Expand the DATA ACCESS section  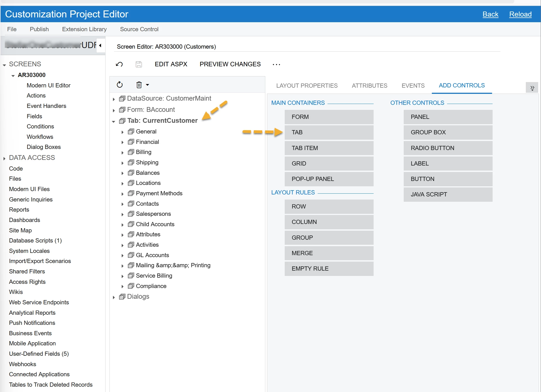(4, 158)
